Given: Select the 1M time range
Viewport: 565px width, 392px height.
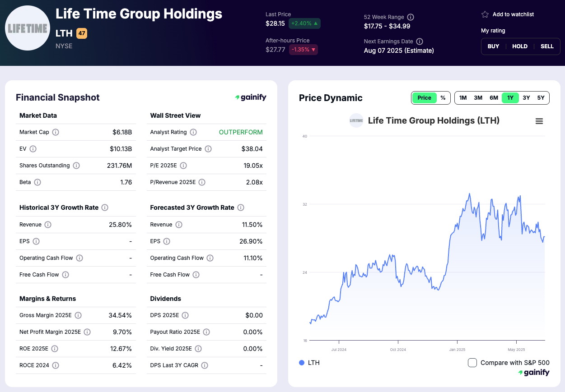Looking at the screenshot, I should 463,98.
